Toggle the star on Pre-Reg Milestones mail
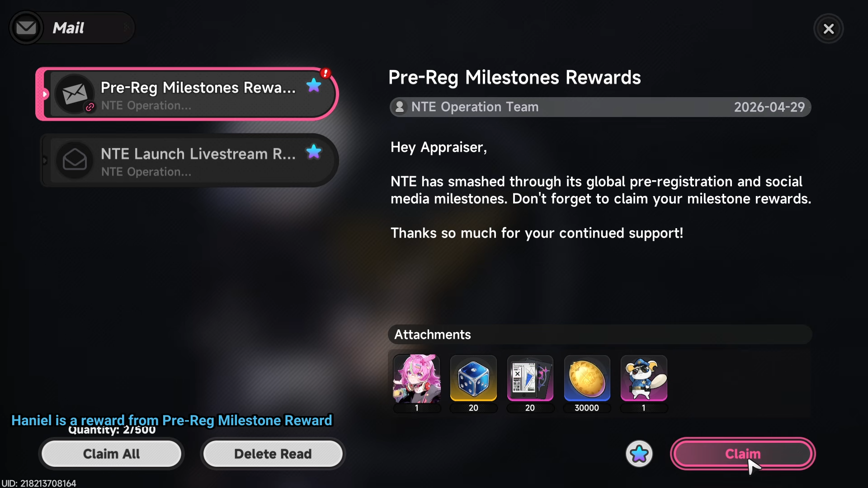This screenshot has height=488, width=868. pyautogui.click(x=314, y=85)
